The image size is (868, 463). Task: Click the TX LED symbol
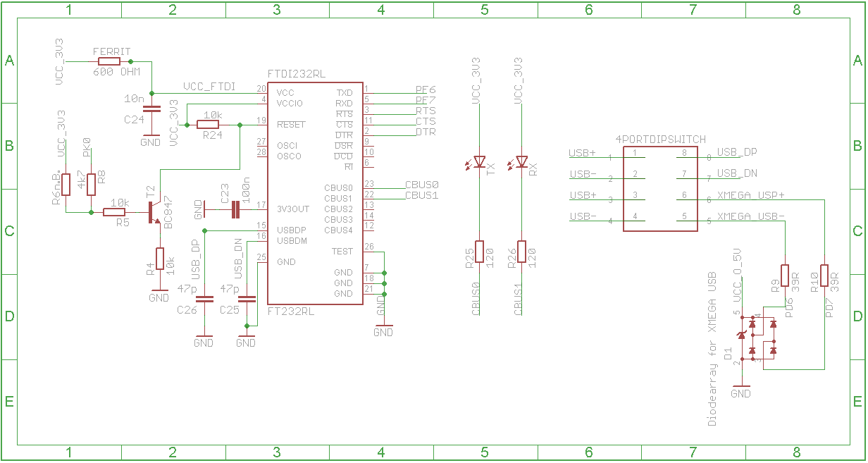pyautogui.click(x=479, y=163)
